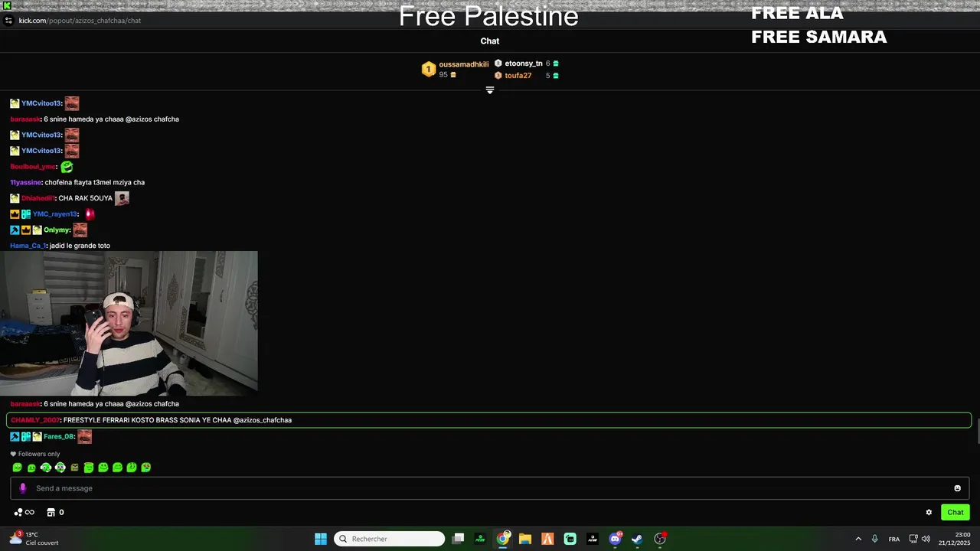Focus the Send a message input field
The height and width of the screenshot is (551, 980).
(490, 488)
